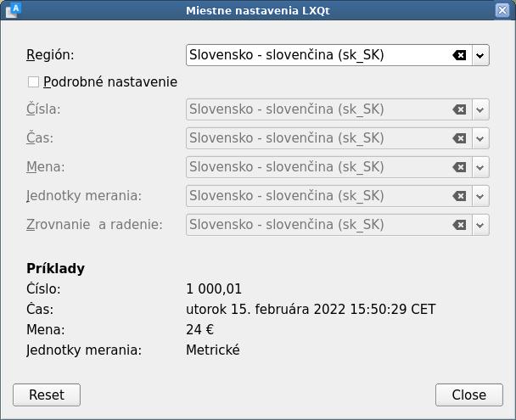Click the clear icon in the Čísla field
Viewport: 516px width, 420px height.
click(459, 109)
